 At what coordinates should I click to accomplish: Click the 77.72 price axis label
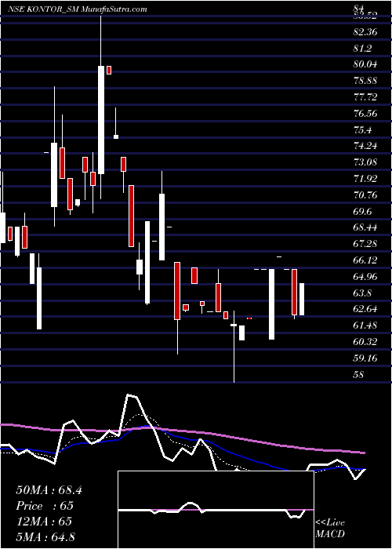[365, 97]
